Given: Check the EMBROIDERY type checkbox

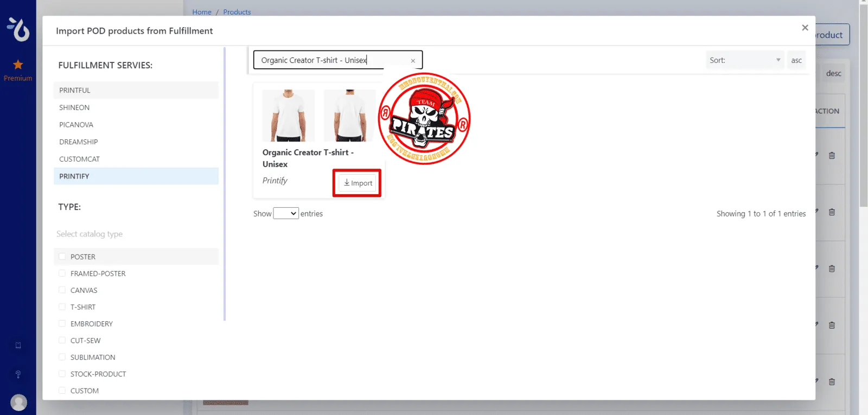Looking at the screenshot, I should tap(62, 324).
